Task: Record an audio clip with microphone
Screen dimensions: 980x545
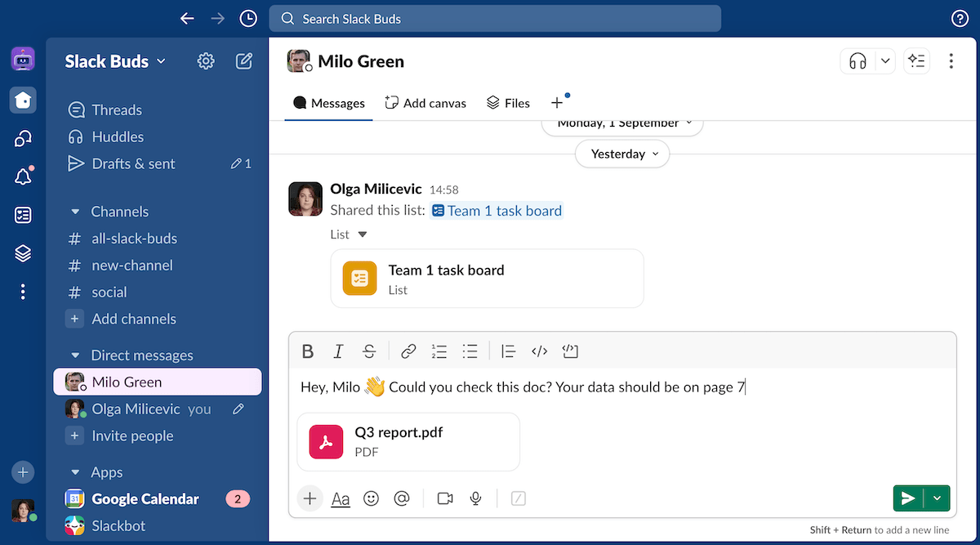Action: coord(475,498)
